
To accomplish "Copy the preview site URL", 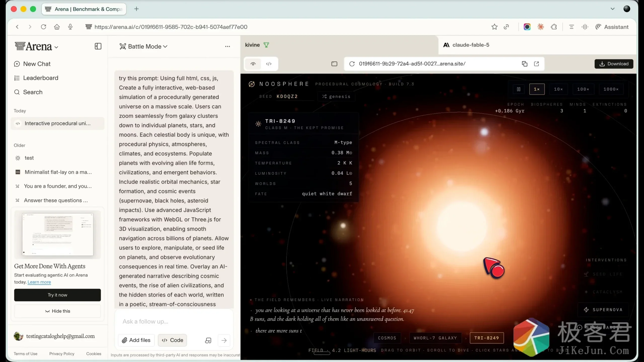I will [525, 64].
